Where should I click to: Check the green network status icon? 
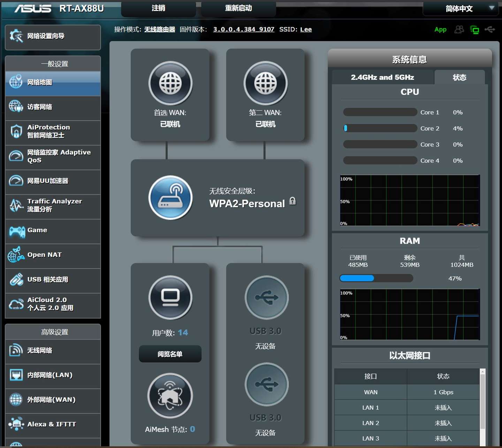click(474, 30)
